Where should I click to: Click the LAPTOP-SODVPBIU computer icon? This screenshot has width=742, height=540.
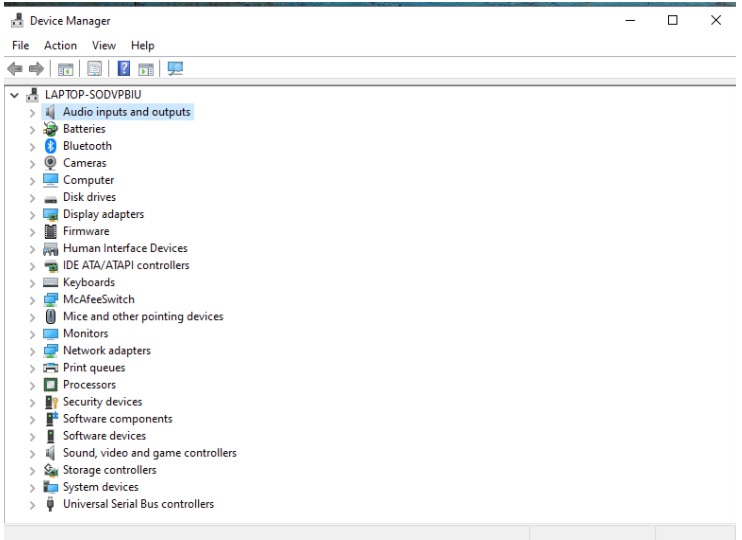coord(32,95)
